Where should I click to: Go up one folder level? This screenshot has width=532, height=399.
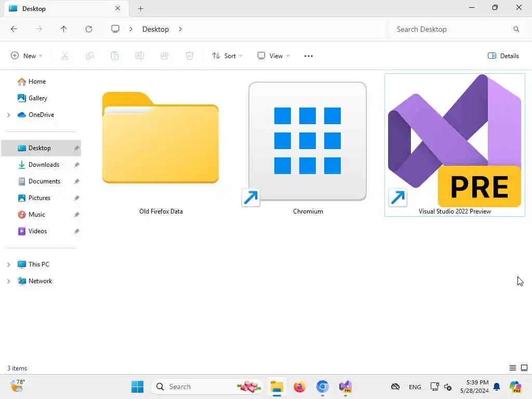coord(63,29)
